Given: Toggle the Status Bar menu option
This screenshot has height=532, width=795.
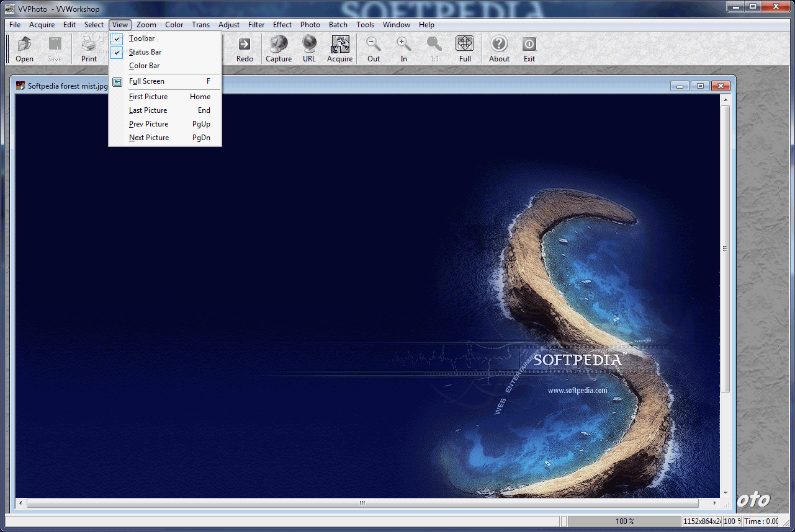Looking at the screenshot, I should click(165, 52).
